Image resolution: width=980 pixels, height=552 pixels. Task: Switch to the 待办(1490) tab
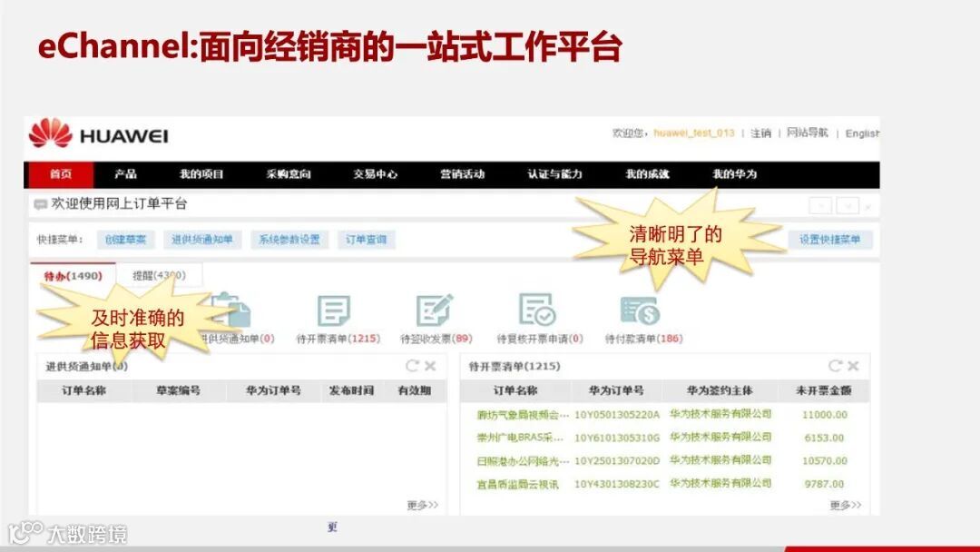[x=73, y=276]
